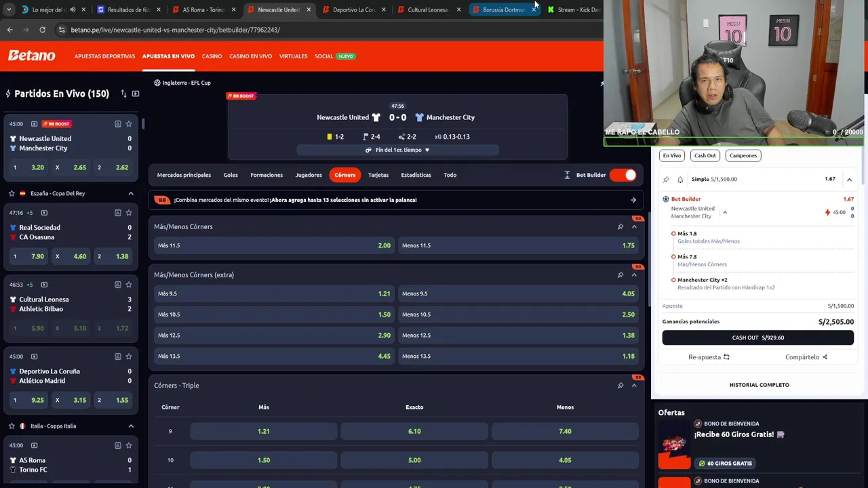Click arrow on the Combina mercados banner
Screen dimensions: 868x488
[633, 200]
